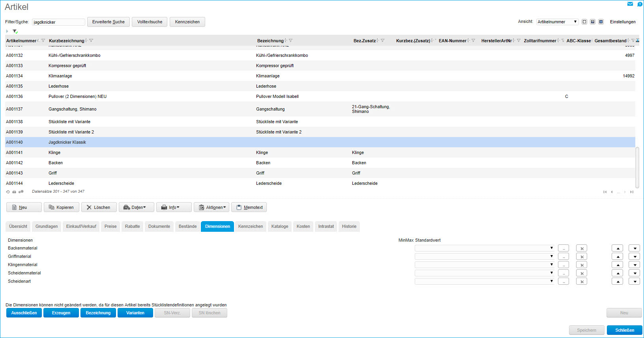644x338 pixels.
Task: Click the Varianten button
Action: pyautogui.click(x=135, y=313)
